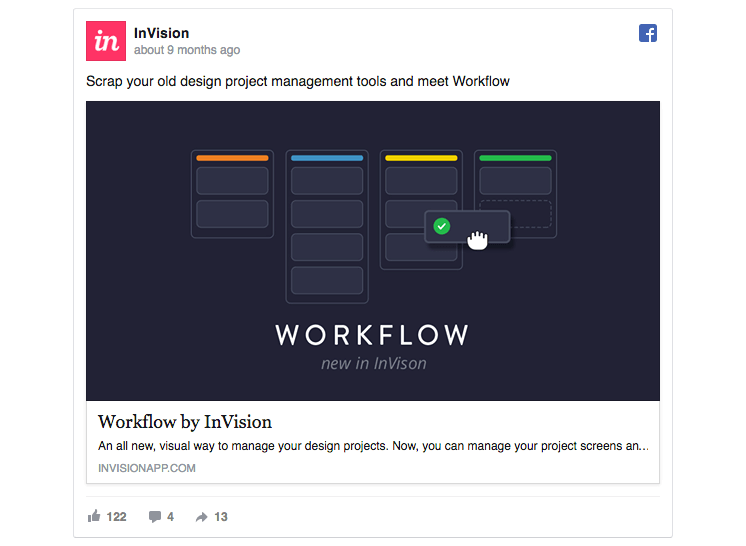Click the 'new in InVison' subtitle text

coord(373,363)
